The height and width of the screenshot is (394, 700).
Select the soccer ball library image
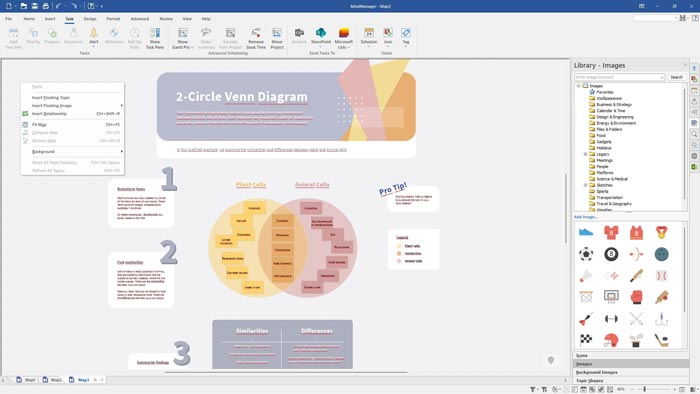point(586,254)
